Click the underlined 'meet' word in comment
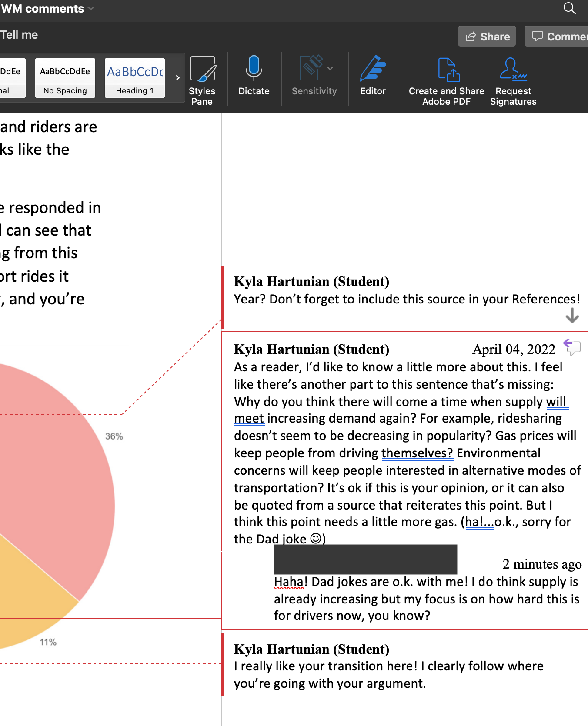Viewport: 588px width, 726px height. [x=249, y=418]
